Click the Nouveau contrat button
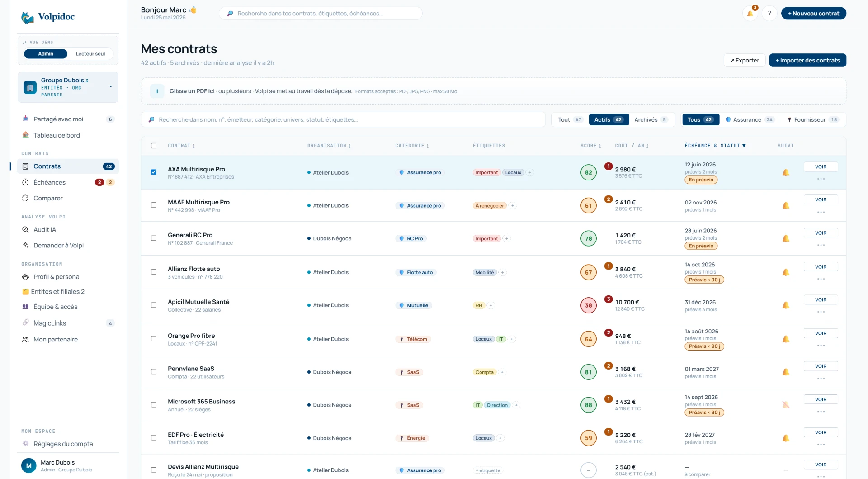Screen dimensions: 868x479 (x=813, y=14)
